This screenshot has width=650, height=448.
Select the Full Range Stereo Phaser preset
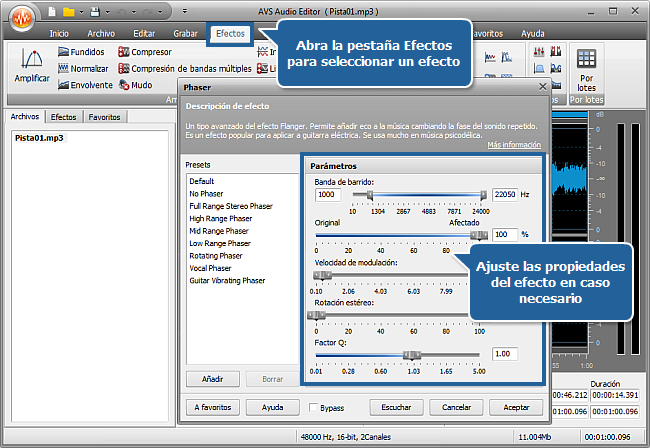click(231, 206)
